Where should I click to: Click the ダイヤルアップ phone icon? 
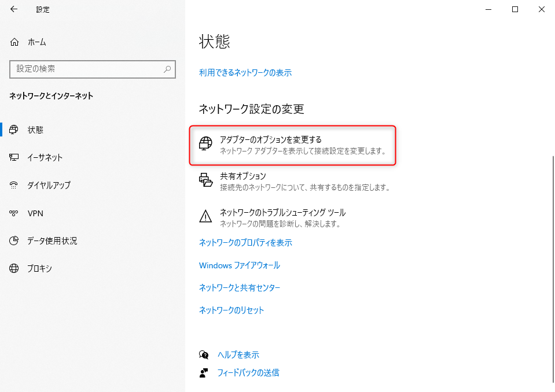[14, 185]
